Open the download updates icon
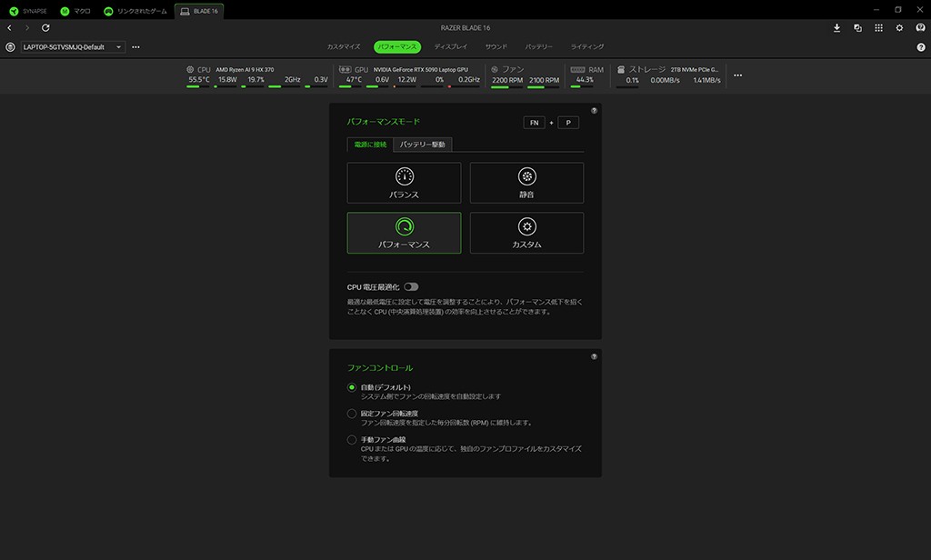 836,28
